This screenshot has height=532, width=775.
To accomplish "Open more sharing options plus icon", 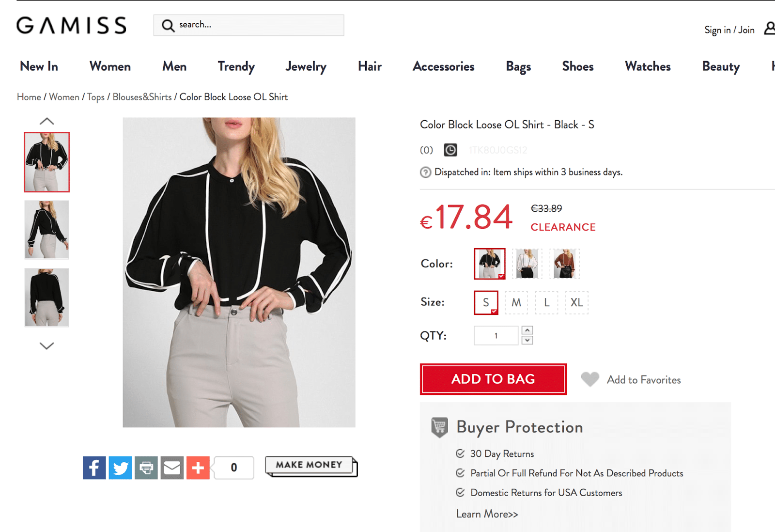I will click(198, 468).
